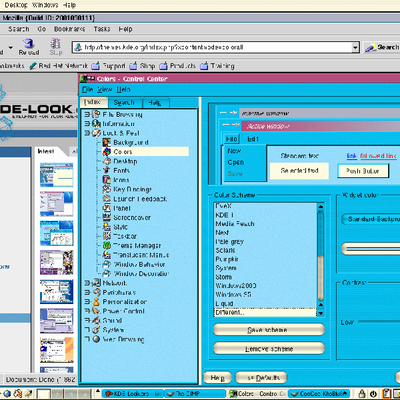The image size is (400, 400).
Task: Open the Fonts module icon
Action: coord(107,170)
